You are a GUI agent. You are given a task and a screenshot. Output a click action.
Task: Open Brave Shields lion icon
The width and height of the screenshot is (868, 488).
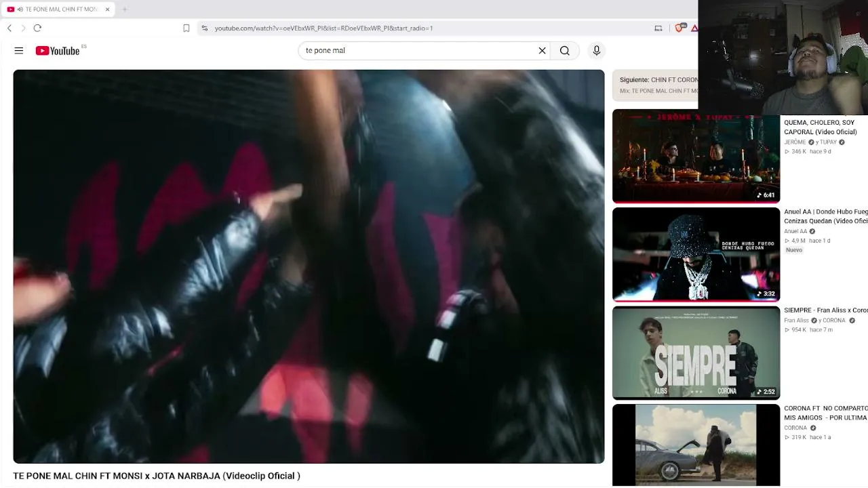coord(679,28)
